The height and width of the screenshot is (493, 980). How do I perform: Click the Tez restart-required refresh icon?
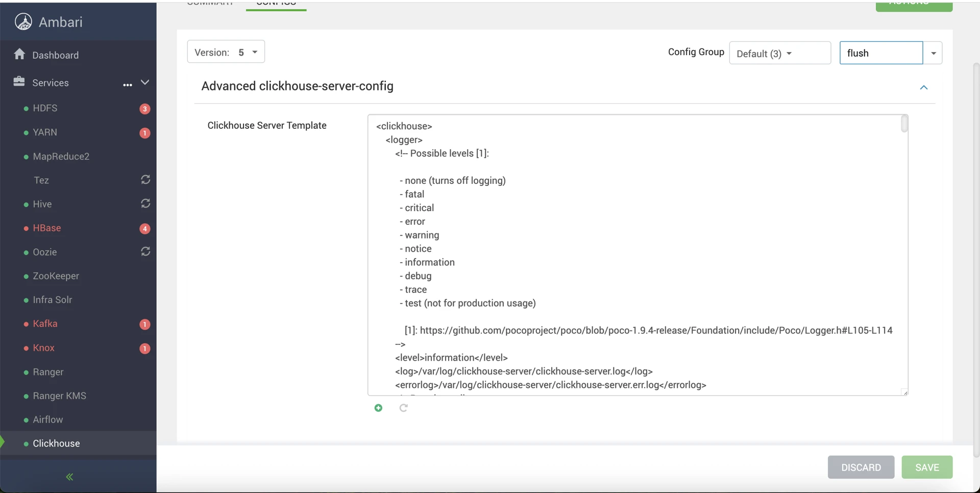point(145,180)
